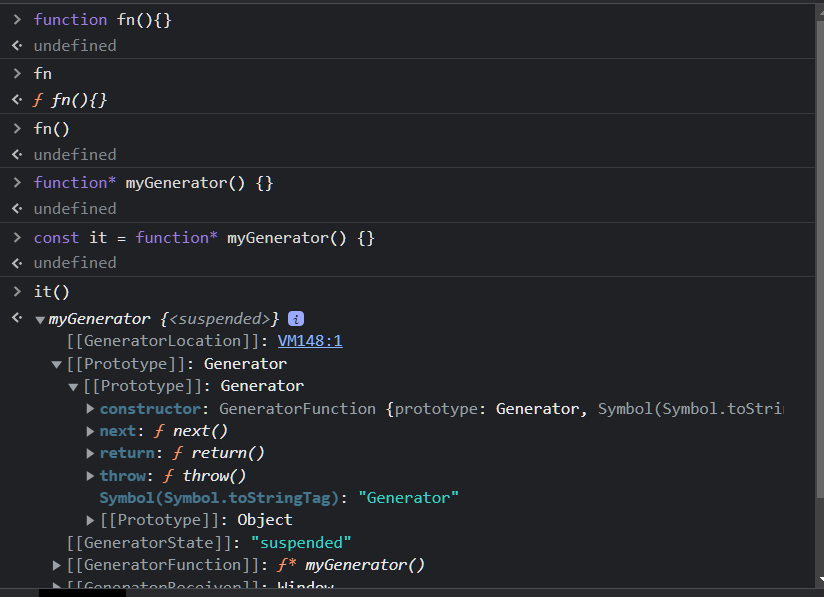
Task: Expand the return: ƒ return() method
Action: [91, 453]
